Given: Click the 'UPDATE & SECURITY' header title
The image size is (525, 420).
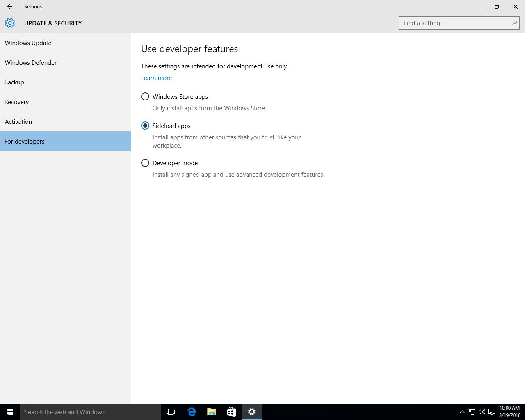Looking at the screenshot, I should point(53,23).
